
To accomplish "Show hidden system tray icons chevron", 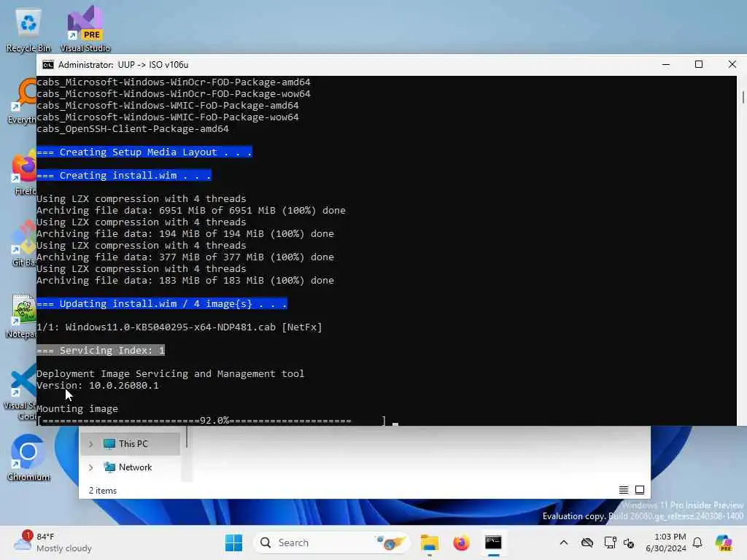I will coord(564,542).
